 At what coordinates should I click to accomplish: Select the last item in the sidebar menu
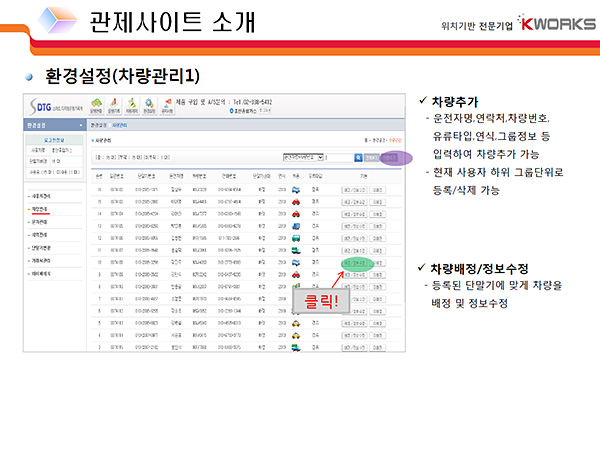(41, 274)
